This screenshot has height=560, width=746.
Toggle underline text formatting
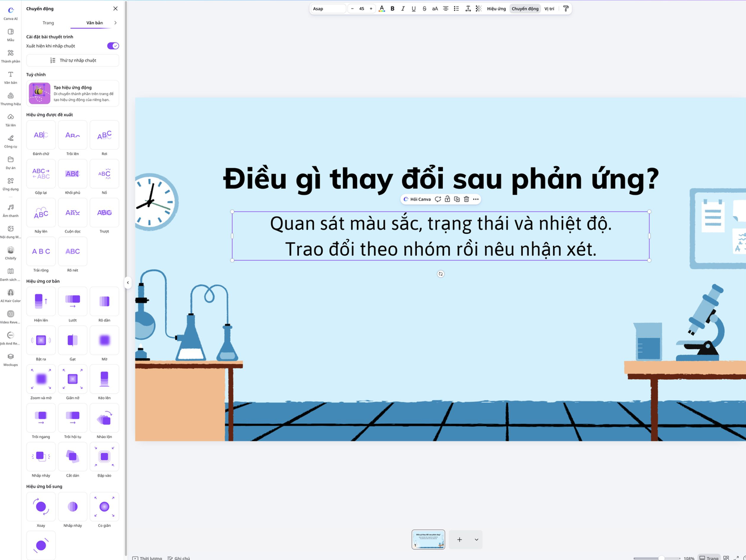tap(414, 9)
